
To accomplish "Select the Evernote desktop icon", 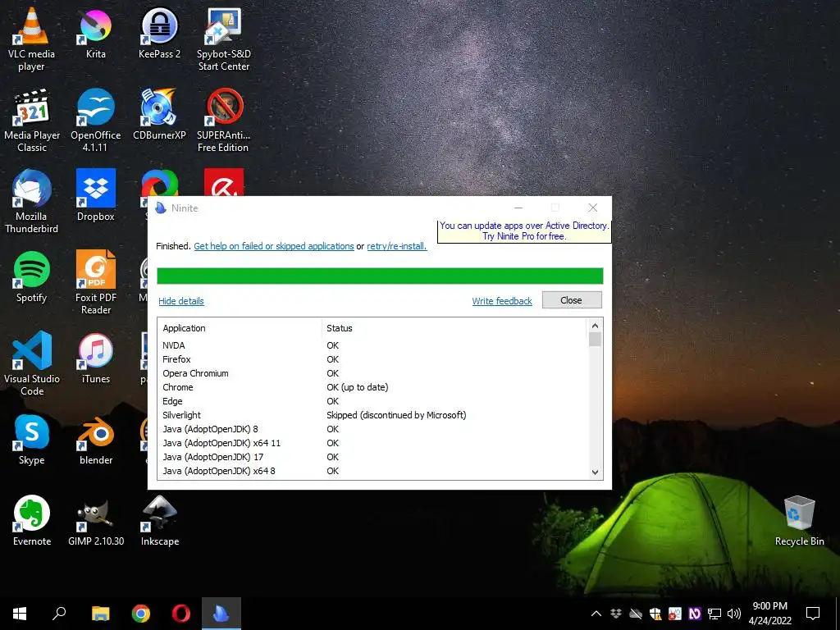I will point(32,521).
